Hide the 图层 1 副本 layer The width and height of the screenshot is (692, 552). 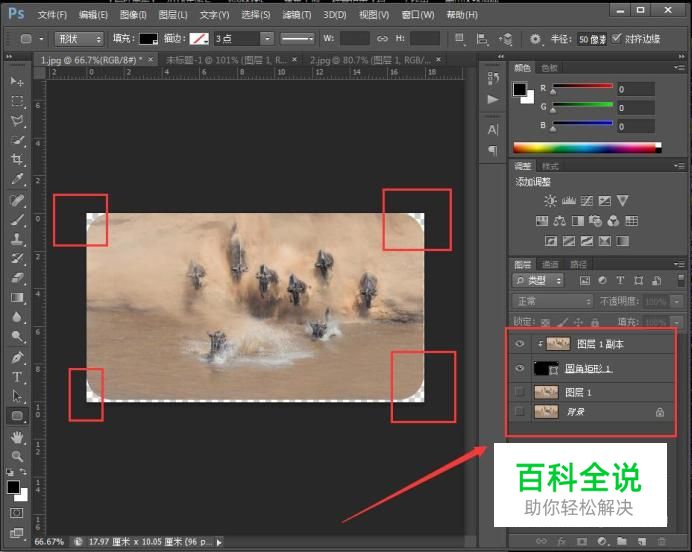click(519, 345)
